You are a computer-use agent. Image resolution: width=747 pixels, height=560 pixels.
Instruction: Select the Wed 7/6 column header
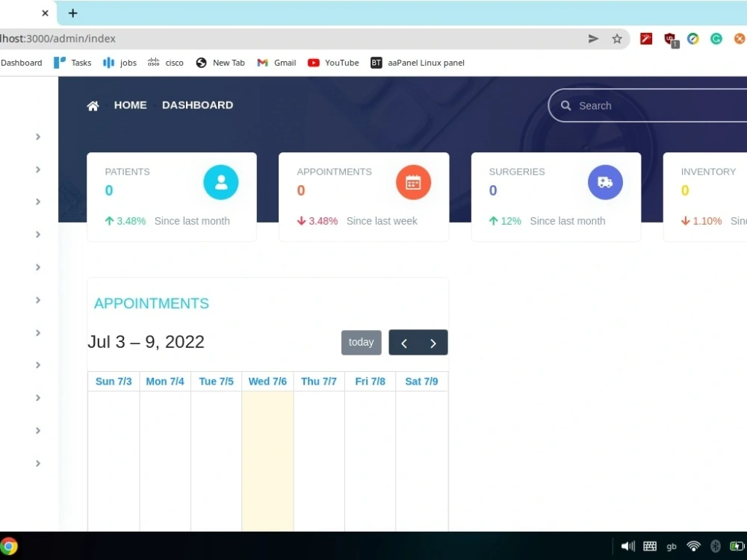click(267, 382)
